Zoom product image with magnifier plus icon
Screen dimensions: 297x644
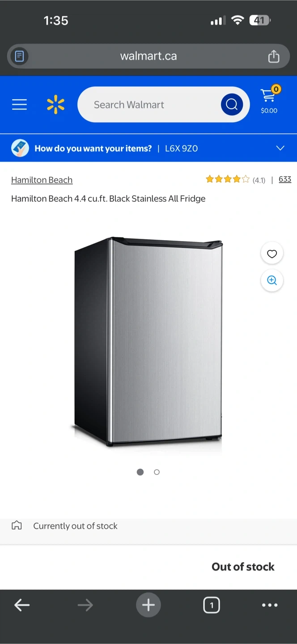pos(272,280)
